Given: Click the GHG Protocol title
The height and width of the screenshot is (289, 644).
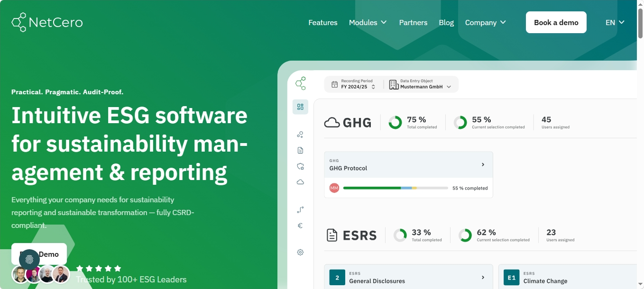Looking at the screenshot, I should [349, 168].
